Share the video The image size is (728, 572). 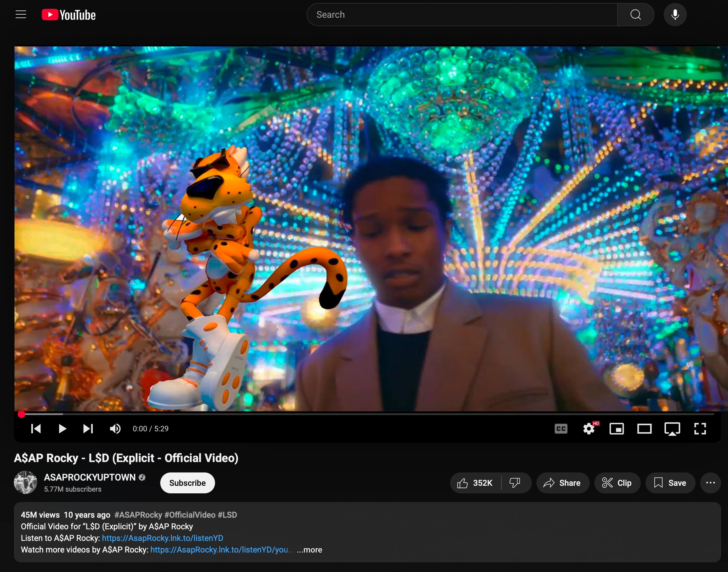coord(562,483)
